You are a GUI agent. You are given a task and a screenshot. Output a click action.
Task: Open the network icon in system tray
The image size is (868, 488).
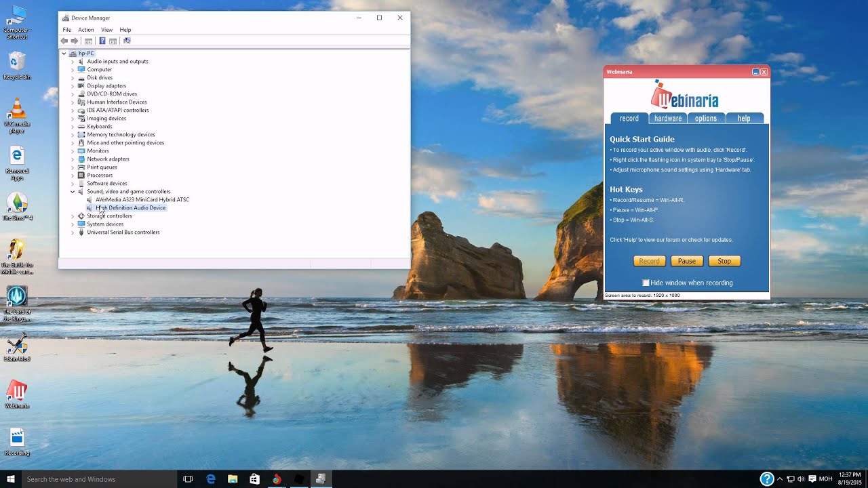[791, 479]
